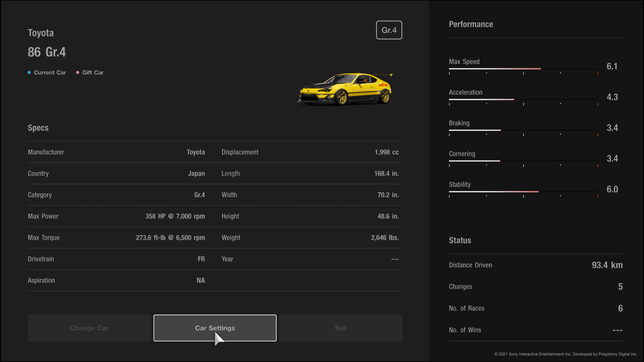The width and height of the screenshot is (644, 362).
Task: Click the Max Torque label
Action: click(43, 238)
